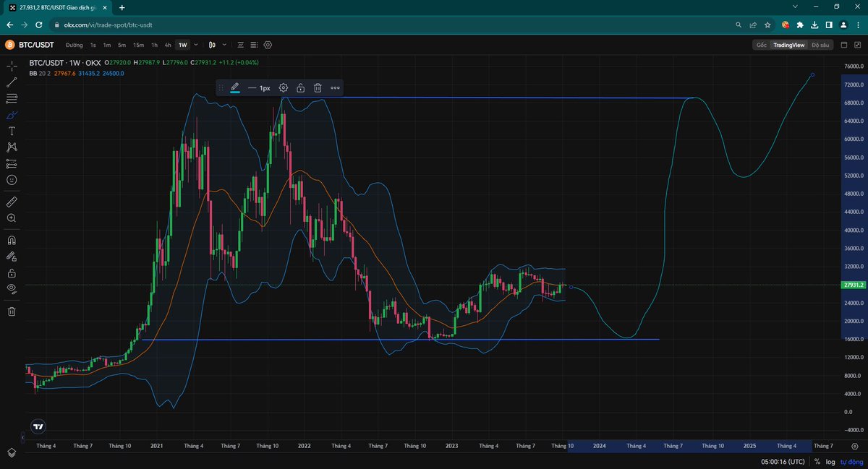This screenshot has height=469, width=868.
Task: Collapse the left drawing toolbar arrow
Action: point(23,438)
